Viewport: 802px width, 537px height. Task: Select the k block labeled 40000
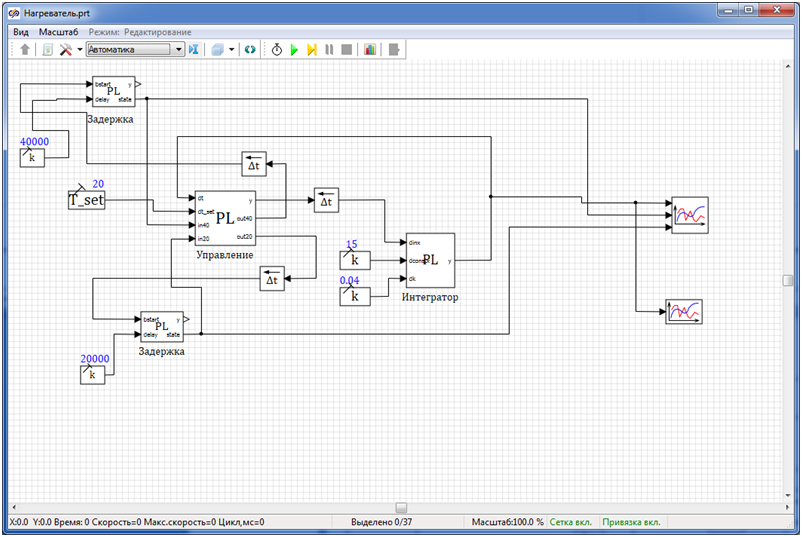[x=32, y=158]
